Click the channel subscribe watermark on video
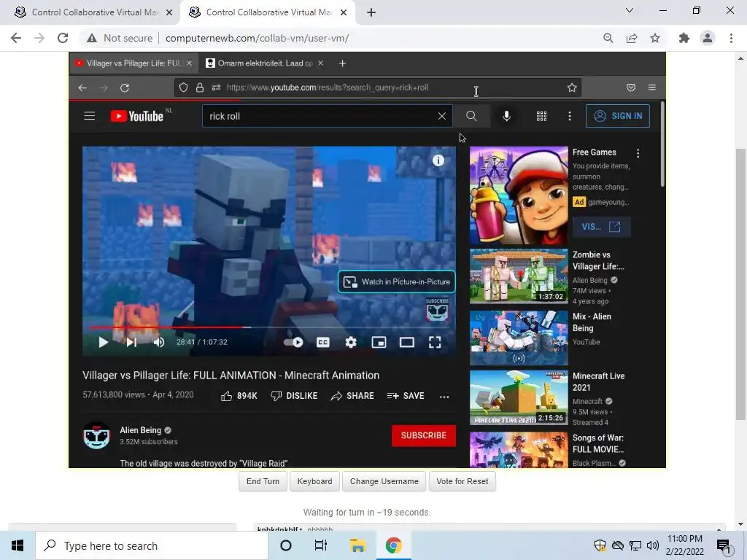 click(x=437, y=309)
